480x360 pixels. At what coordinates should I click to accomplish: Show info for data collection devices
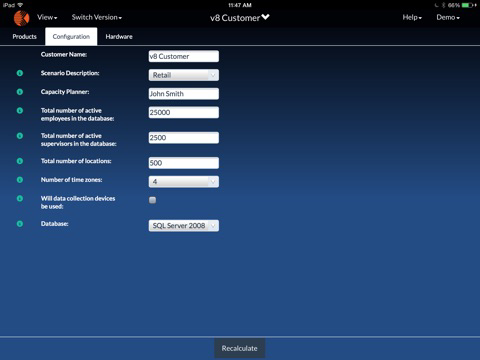20,198
